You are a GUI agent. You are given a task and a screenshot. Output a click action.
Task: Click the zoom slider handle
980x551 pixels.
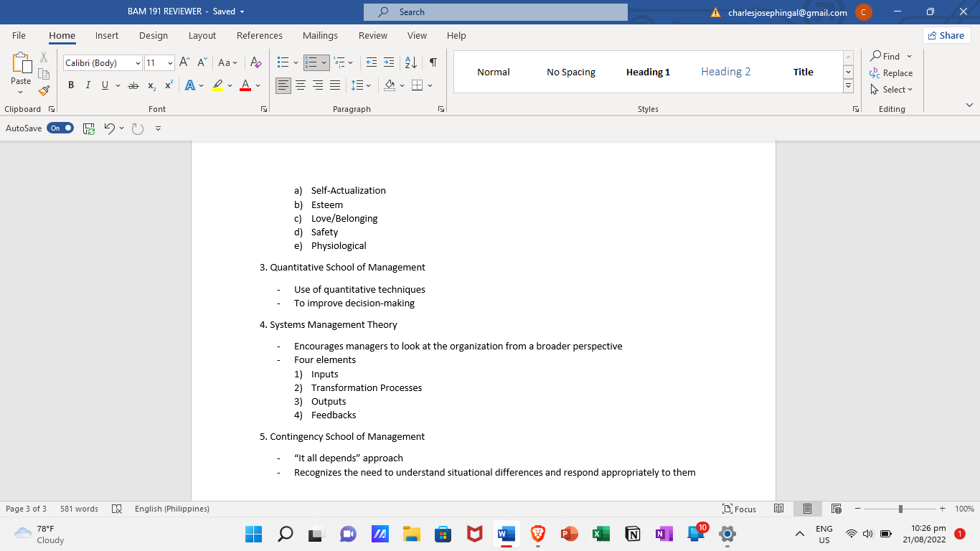(900, 509)
